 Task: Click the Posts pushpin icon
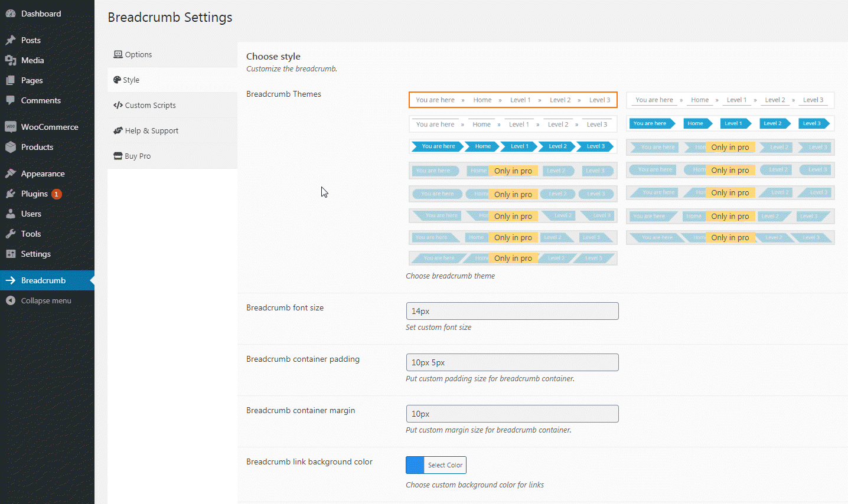11,40
